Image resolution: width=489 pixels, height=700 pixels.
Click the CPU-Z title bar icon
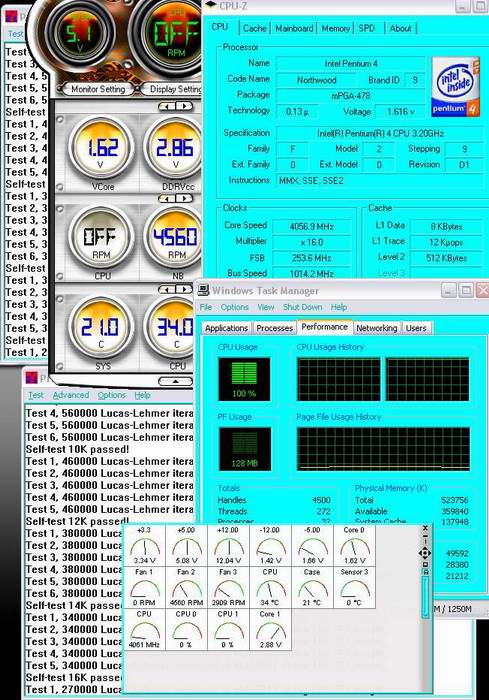pos(211,6)
